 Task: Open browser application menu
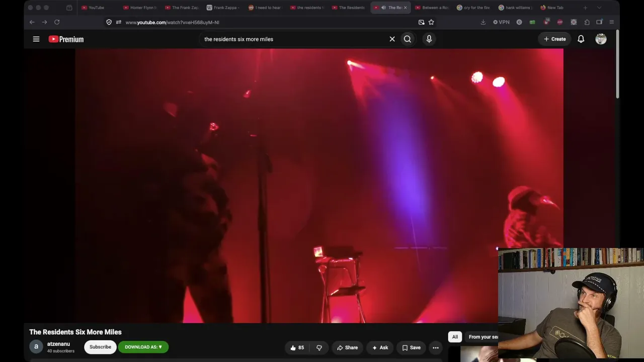point(612,22)
